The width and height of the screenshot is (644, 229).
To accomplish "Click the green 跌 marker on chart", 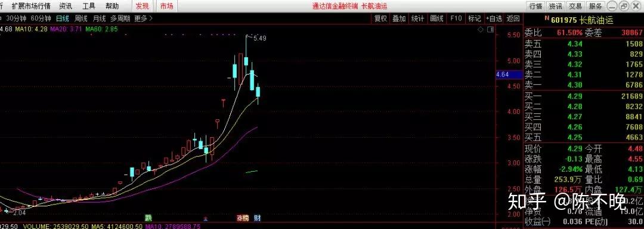I will click(x=148, y=218).
